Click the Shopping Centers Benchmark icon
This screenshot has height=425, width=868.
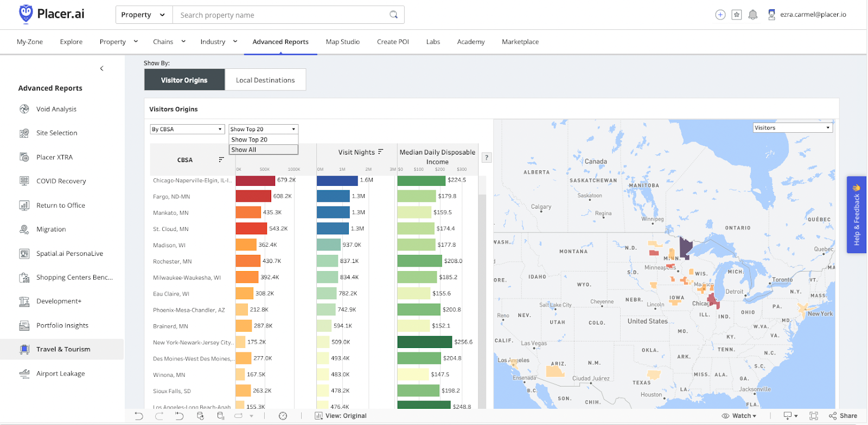click(24, 278)
